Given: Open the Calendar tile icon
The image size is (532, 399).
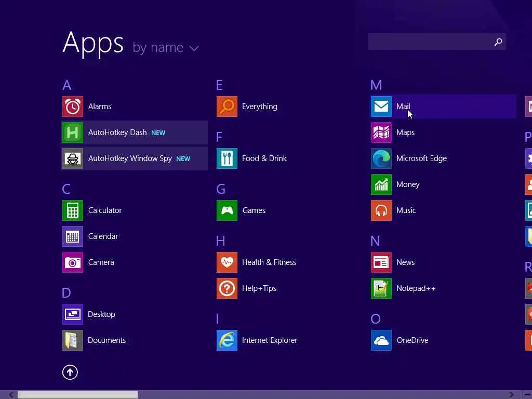Looking at the screenshot, I should [73, 236].
